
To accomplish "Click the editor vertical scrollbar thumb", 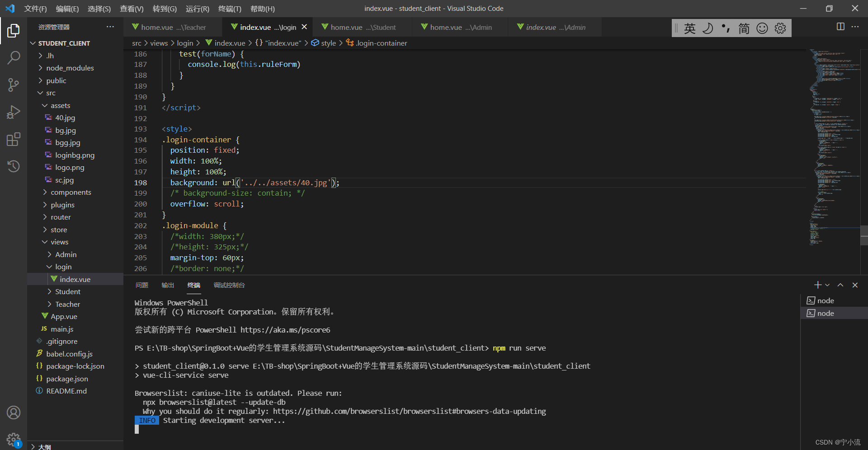I will (x=864, y=235).
